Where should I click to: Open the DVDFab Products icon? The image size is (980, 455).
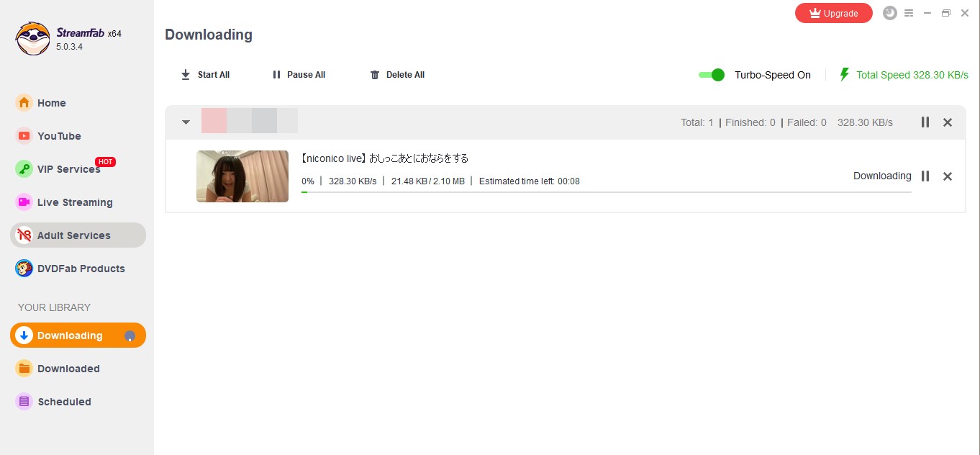24,269
